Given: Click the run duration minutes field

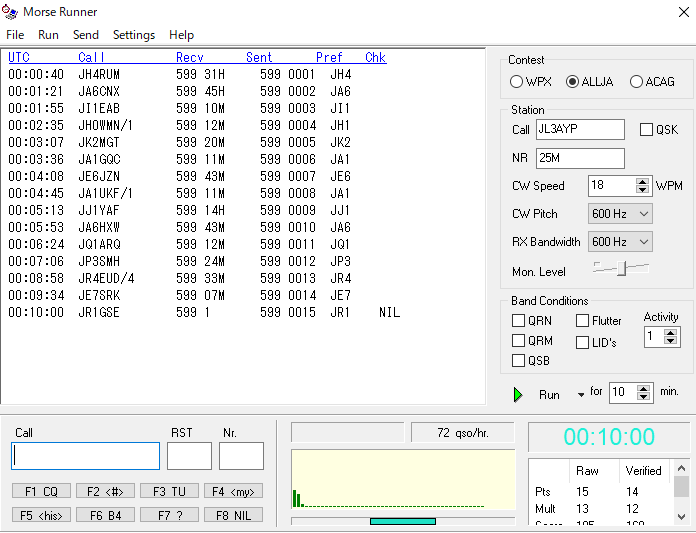Looking at the screenshot, I should click(623, 392).
